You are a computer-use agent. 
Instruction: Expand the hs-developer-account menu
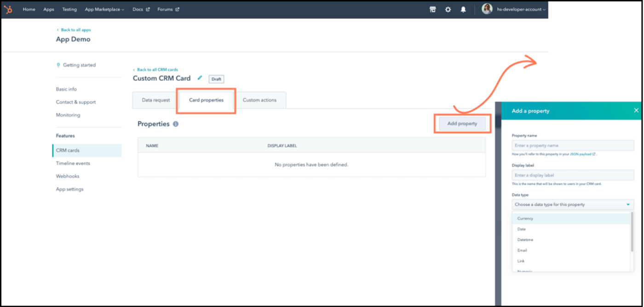click(x=523, y=9)
